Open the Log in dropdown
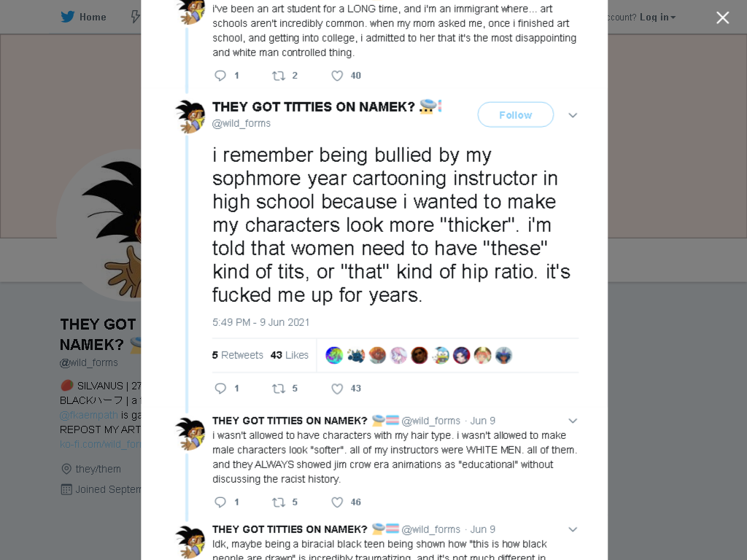747x560 pixels. click(657, 17)
